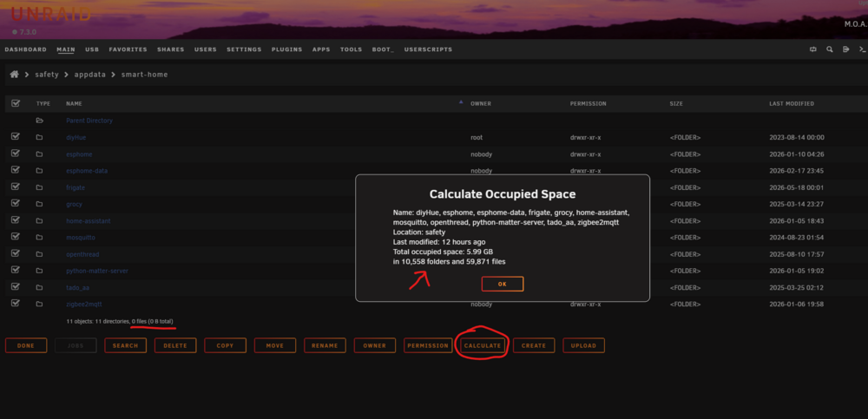Toggle the Name column sort arrow
The height and width of the screenshot is (419, 868).
[461, 102]
